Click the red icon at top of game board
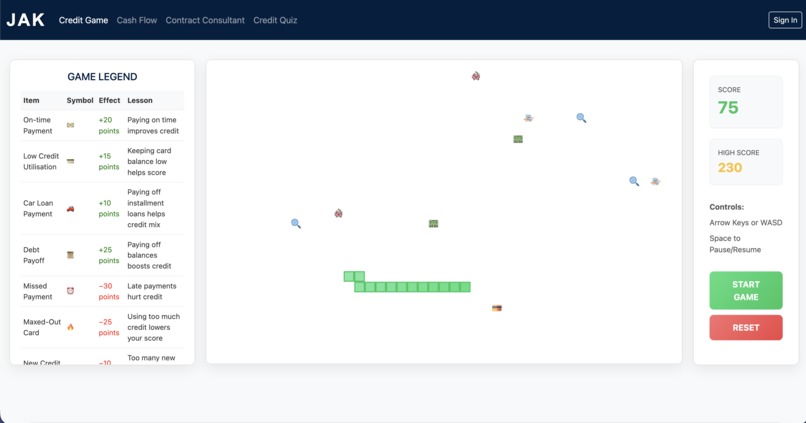The width and height of the screenshot is (806, 423). point(476,76)
